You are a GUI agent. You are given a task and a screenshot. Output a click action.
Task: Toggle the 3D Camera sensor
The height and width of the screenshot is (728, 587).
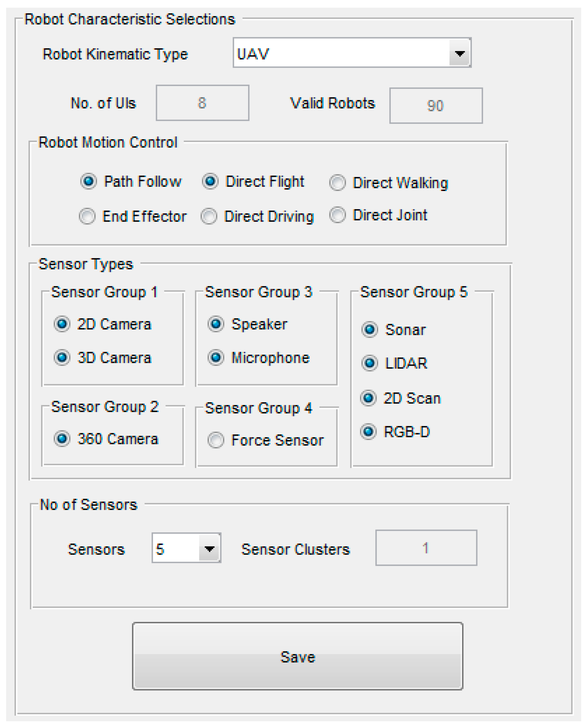pyautogui.click(x=62, y=357)
